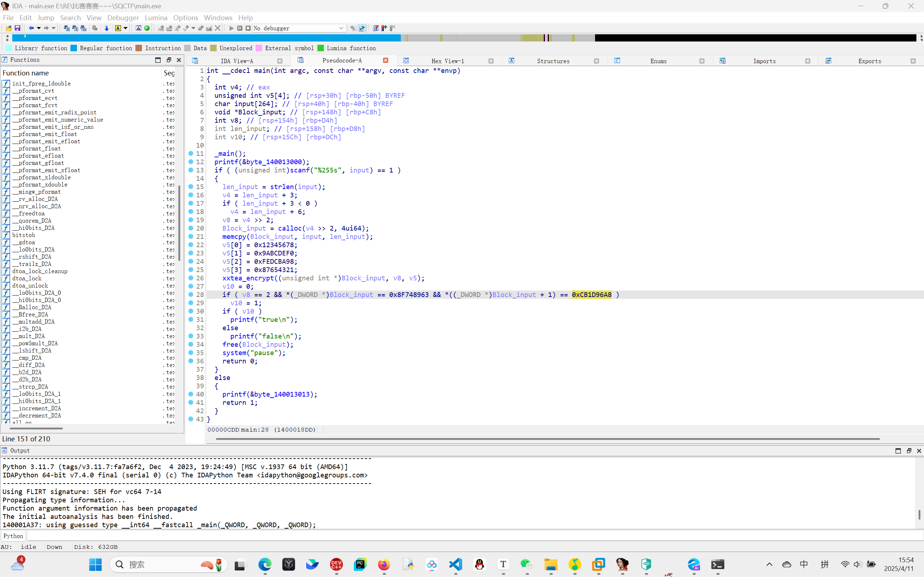Expand the jump back history dropdown arrow
924x577 pixels.
click(x=39, y=28)
